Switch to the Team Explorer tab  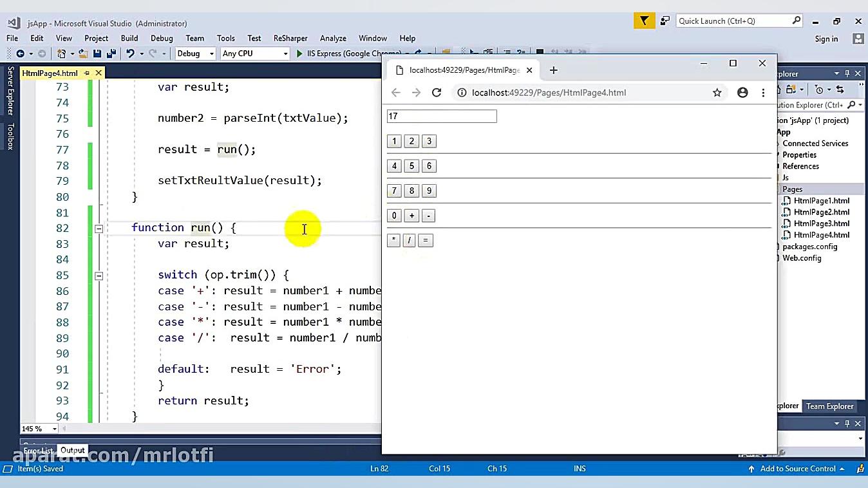pyautogui.click(x=830, y=406)
